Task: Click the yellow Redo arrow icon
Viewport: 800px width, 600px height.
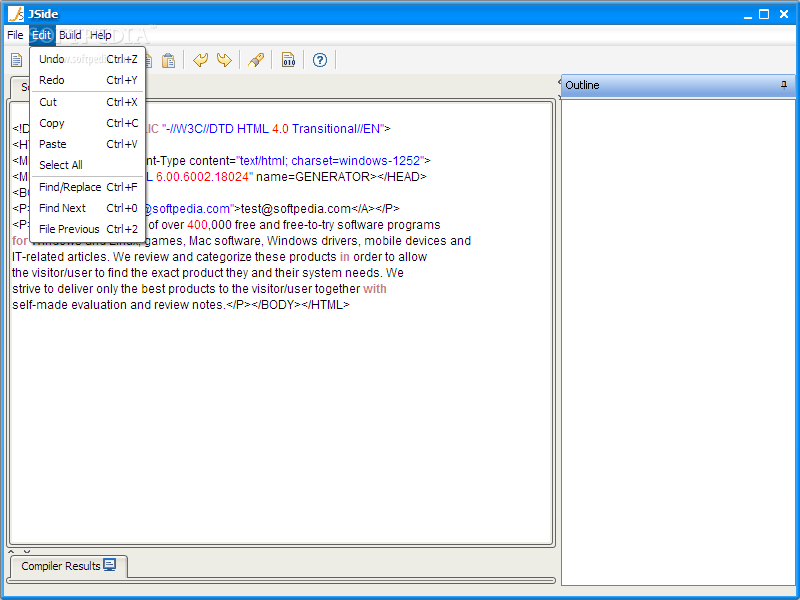Action: click(224, 60)
